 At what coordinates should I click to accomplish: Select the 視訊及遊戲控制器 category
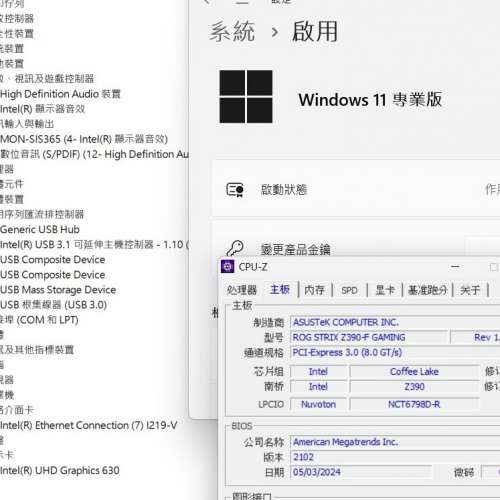click(x=47, y=79)
